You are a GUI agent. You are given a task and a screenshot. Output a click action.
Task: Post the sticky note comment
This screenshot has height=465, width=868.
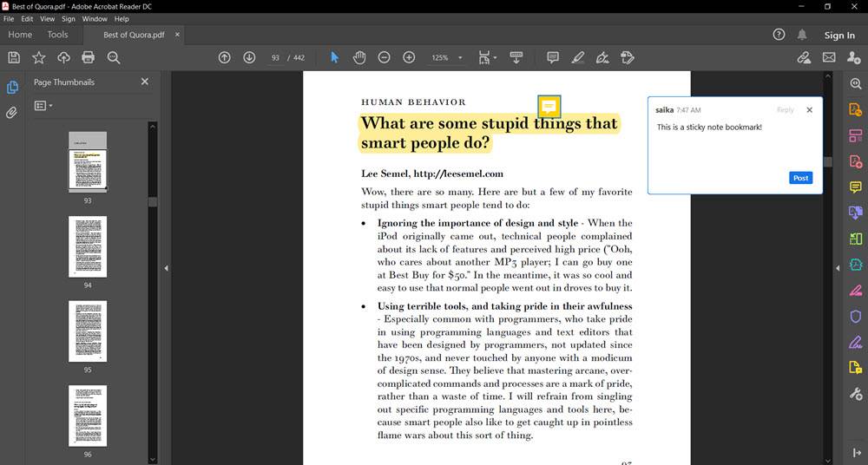[800, 178]
